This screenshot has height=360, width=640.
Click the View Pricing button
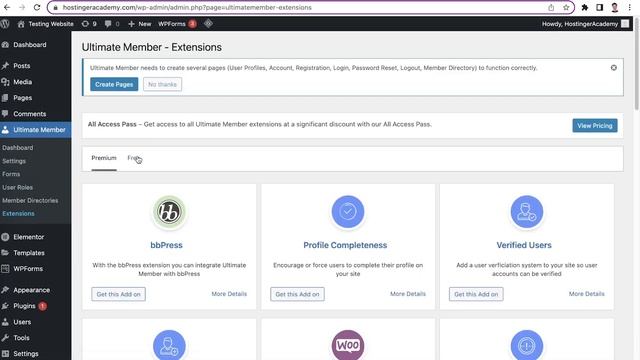(x=595, y=126)
